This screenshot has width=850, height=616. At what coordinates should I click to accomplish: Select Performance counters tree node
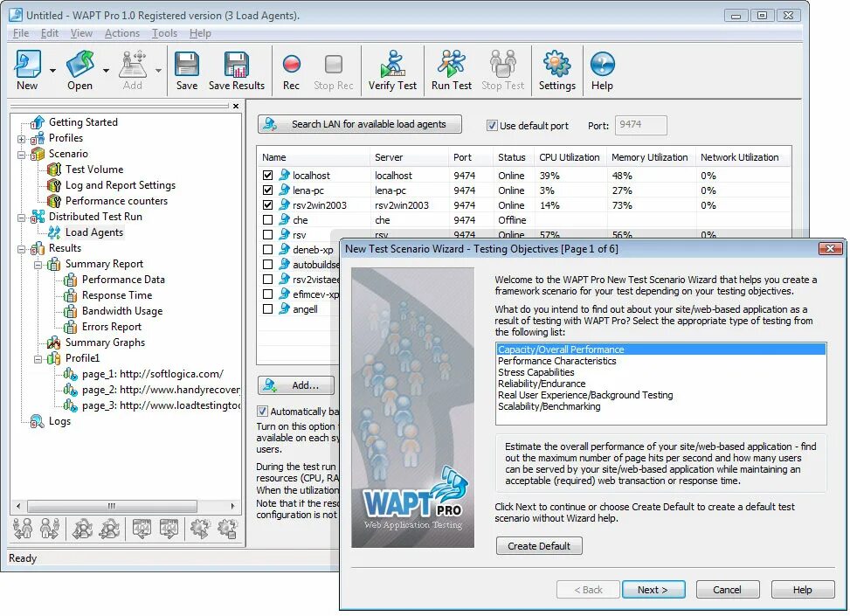(x=116, y=201)
